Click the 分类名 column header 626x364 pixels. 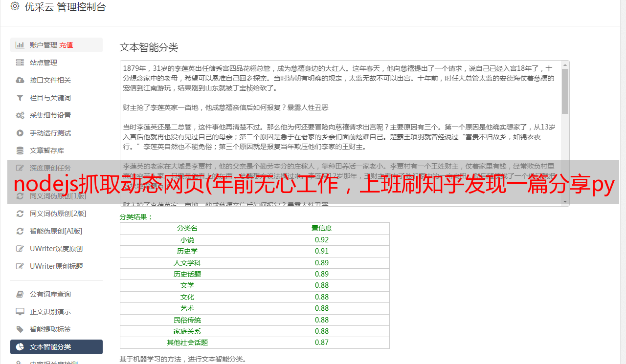[187, 228]
